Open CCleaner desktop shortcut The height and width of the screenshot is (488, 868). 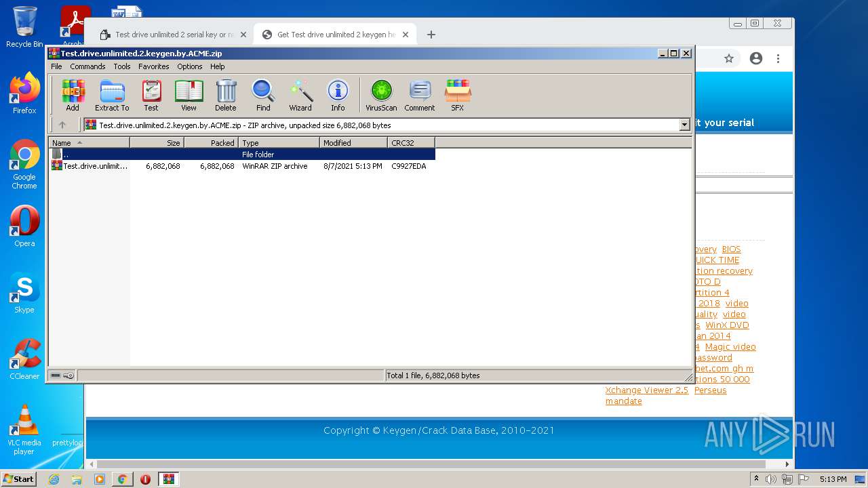tap(24, 359)
